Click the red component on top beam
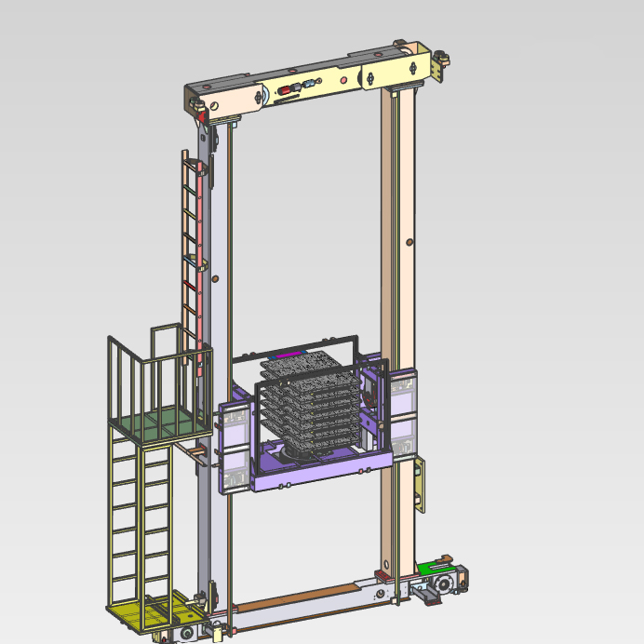The height and width of the screenshot is (644, 644). (285, 89)
